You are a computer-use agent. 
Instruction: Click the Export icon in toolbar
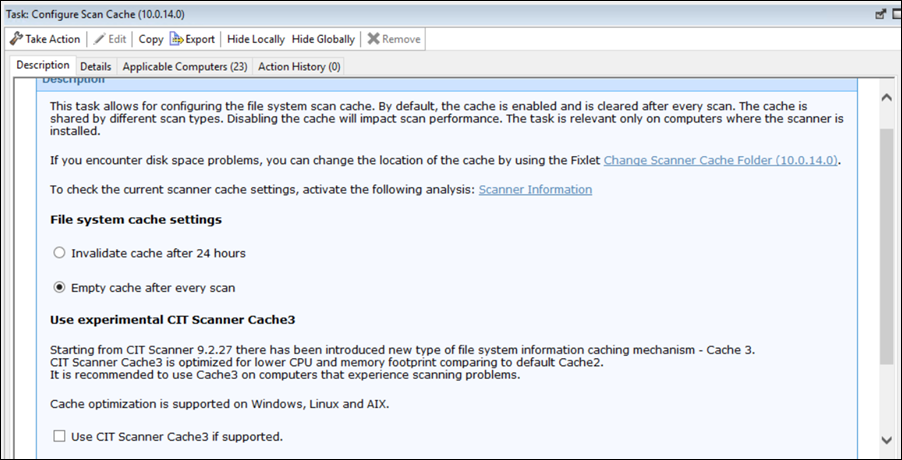click(x=177, y=39)
